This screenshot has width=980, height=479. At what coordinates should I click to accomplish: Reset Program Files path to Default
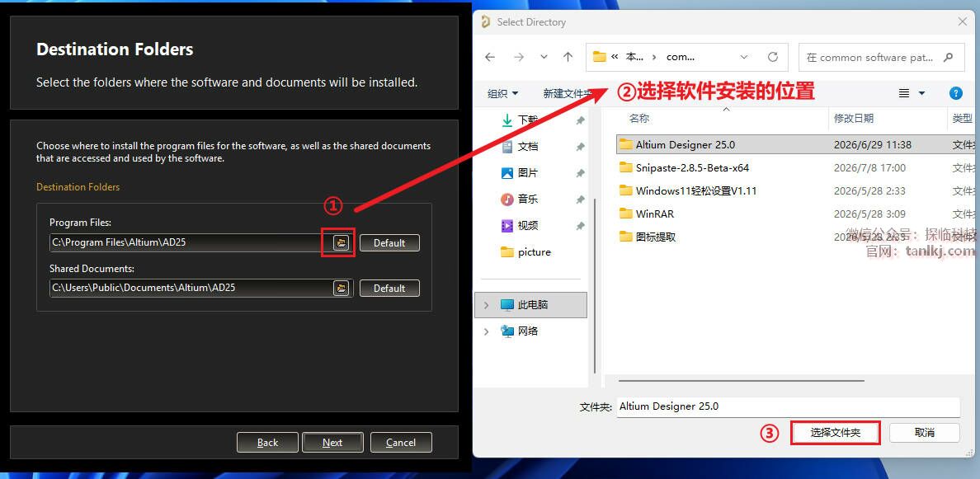(389, 243)
